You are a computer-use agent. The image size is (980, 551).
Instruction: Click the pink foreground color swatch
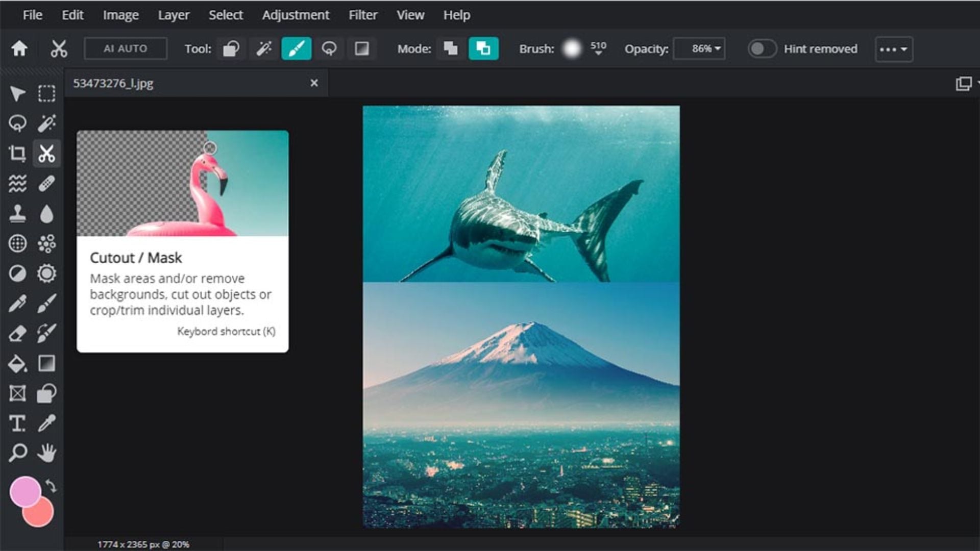coord(25,491)
